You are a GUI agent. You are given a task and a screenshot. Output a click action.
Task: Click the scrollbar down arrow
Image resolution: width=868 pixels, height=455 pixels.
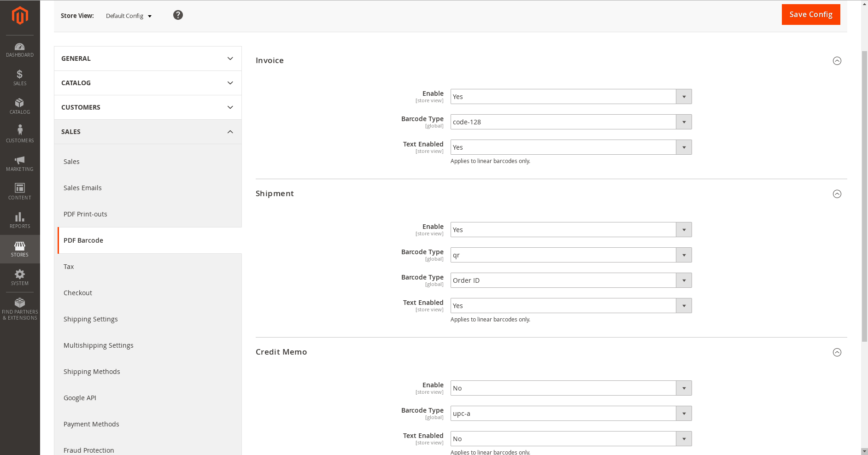pos(864,451)
